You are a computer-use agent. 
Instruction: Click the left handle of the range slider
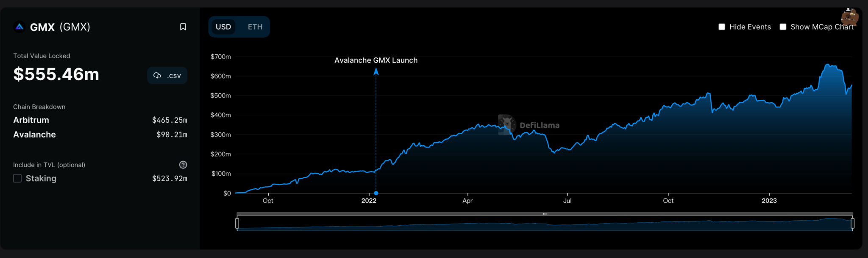pos(237,223)
